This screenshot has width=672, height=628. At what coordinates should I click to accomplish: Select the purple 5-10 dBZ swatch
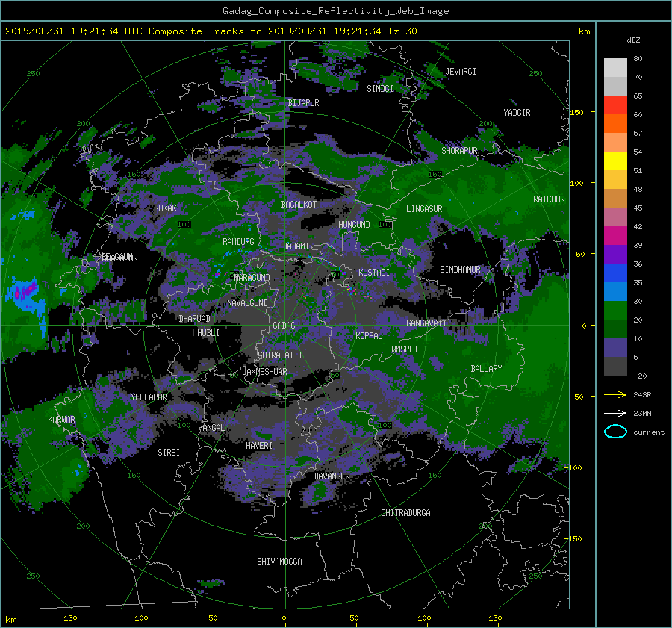615,348
